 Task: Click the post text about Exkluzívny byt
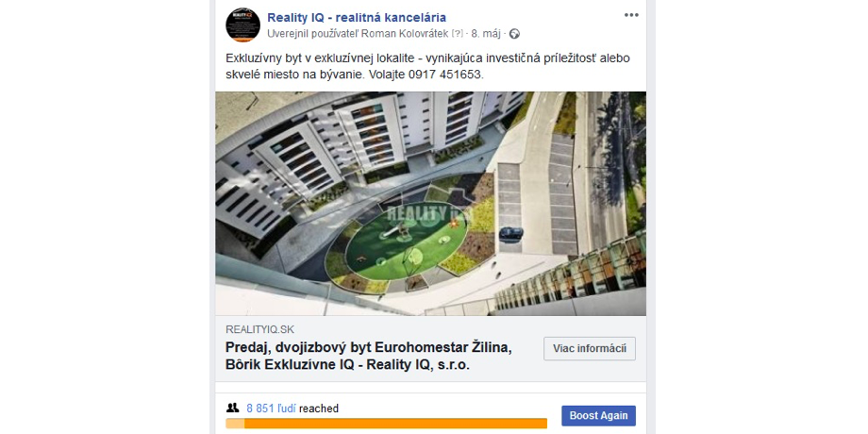pos(428,66)
